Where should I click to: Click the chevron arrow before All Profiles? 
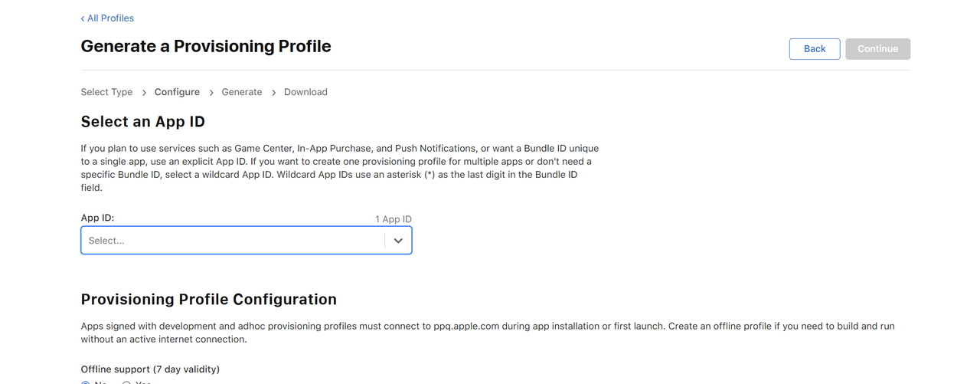tap(83, 18)
